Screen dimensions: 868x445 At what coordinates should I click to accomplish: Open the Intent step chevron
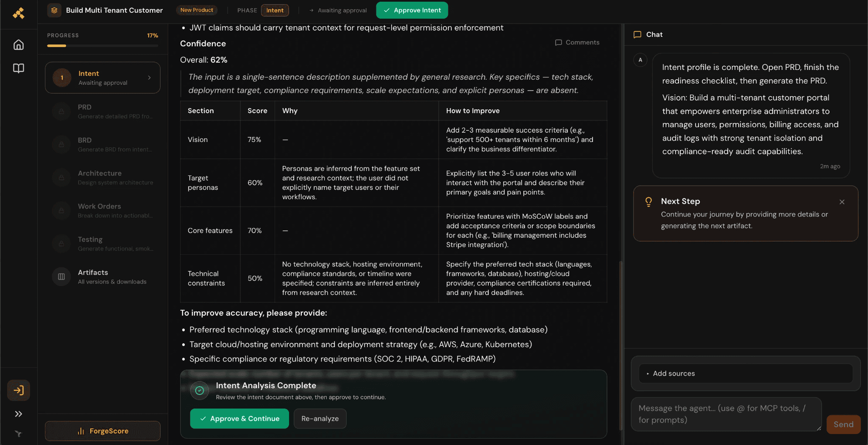[x=149, y=78]
